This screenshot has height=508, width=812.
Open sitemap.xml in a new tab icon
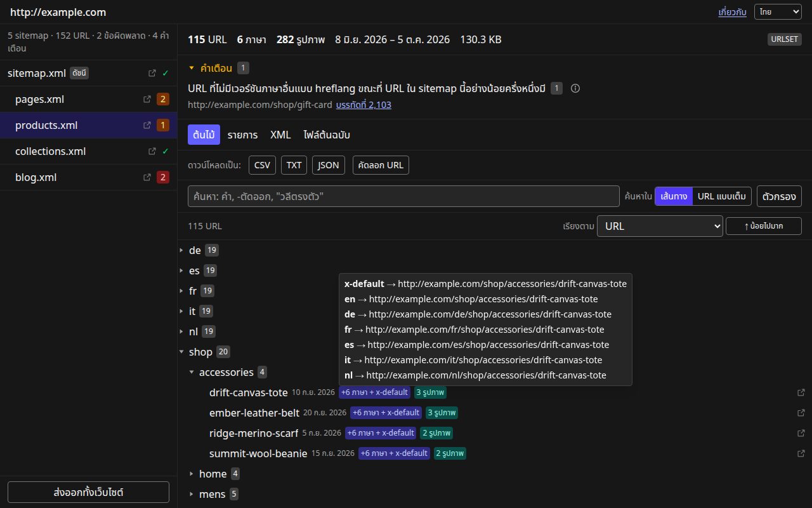[152, 73]
